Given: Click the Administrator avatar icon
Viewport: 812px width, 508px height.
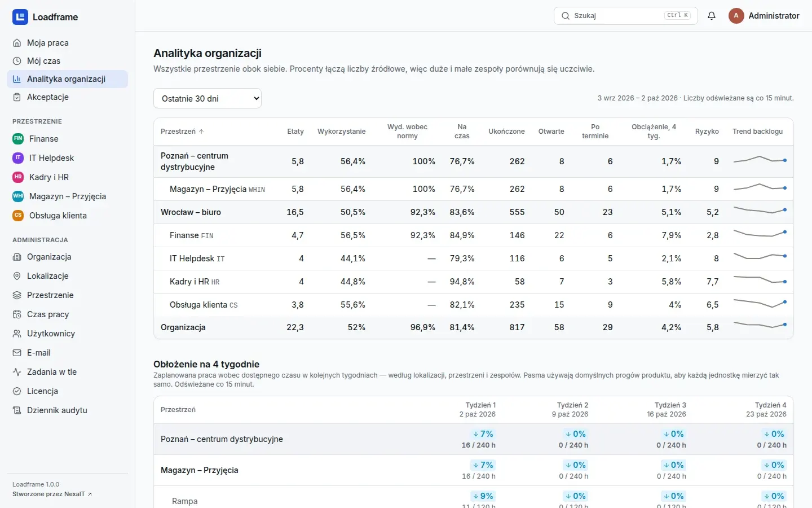Looking at the screenshot, I should point(736,16).
